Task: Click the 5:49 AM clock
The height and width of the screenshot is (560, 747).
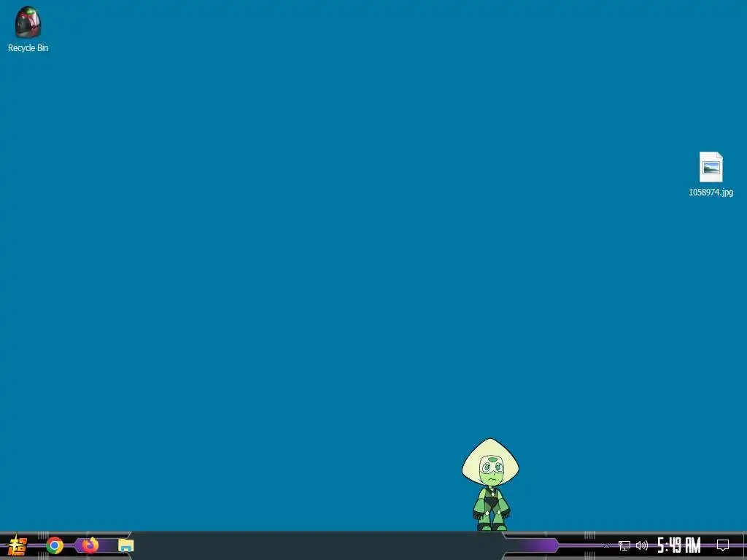Action: click(679, 545)
